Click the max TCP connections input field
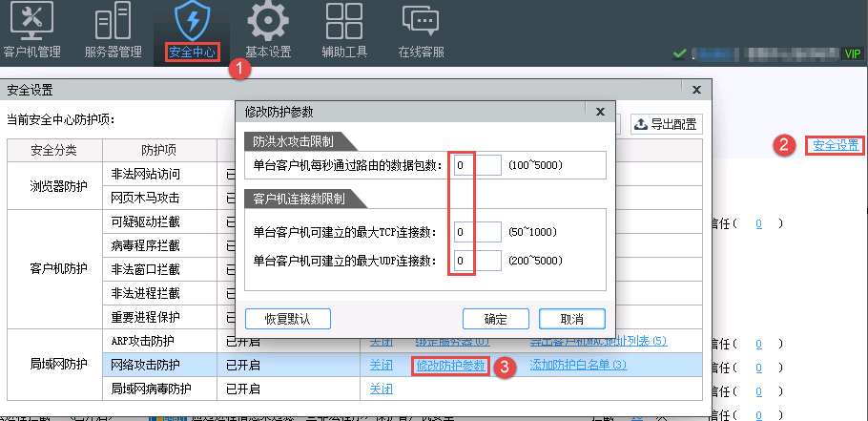Viewport: 868px width, 421px height. (x=476, y=232)
